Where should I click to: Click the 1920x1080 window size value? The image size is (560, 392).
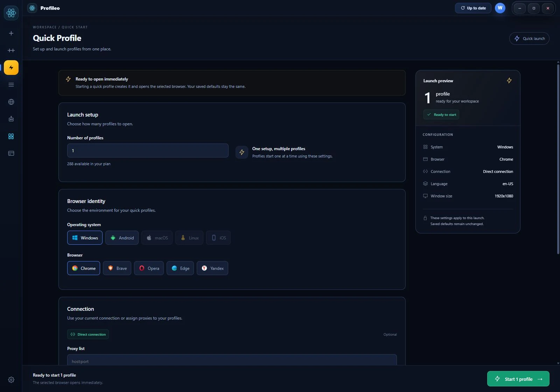coord(504,196)
